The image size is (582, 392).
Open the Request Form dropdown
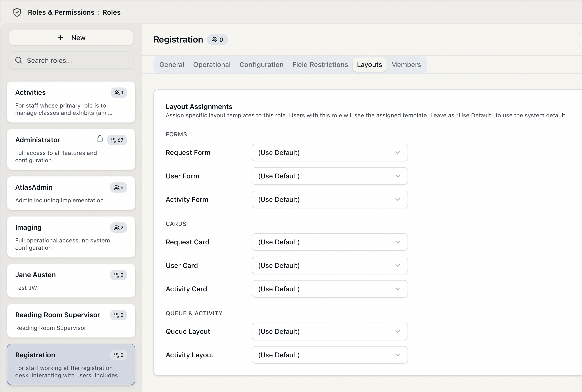(x=330, y=152)
